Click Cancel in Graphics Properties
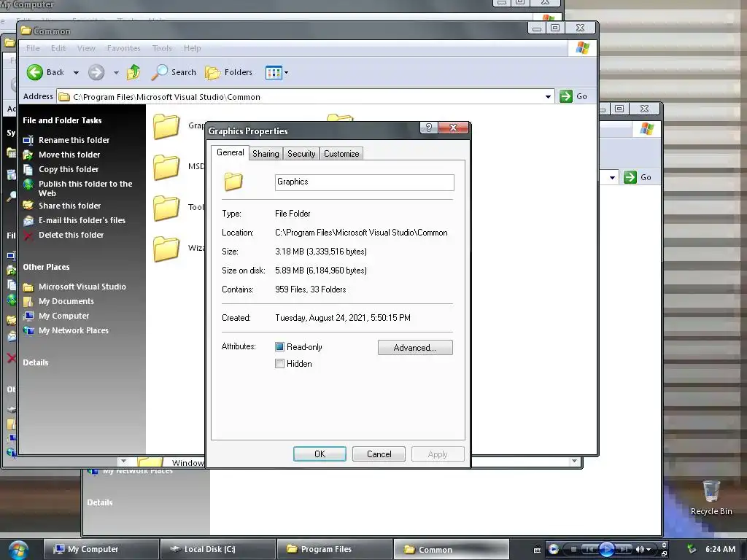Screen dimensions: 747x560 pyautogui.click(x=379, y=454)
